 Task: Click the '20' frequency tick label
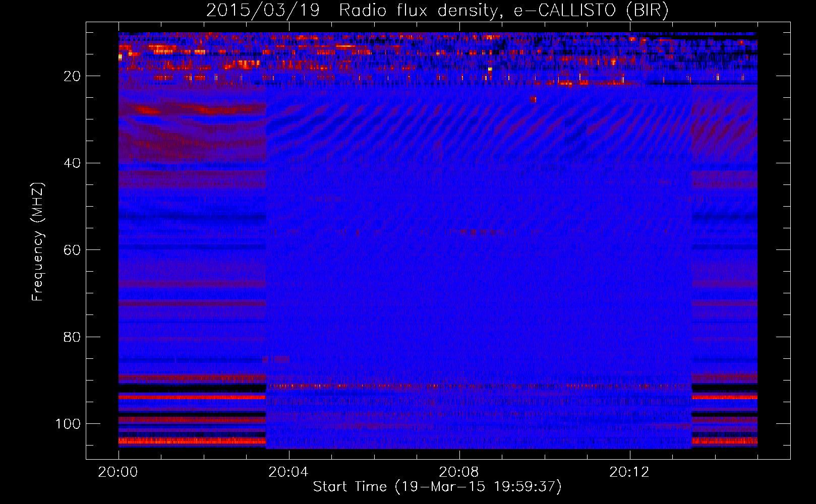[x=72, y=76]
